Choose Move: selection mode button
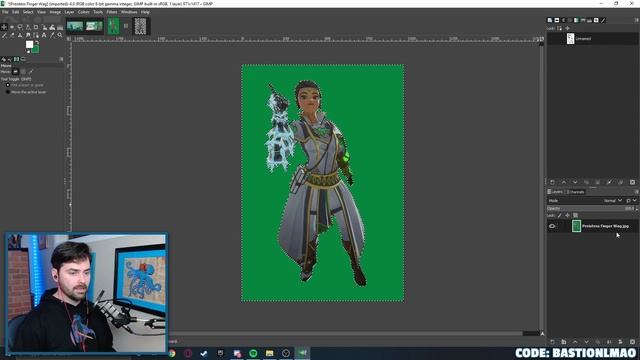 coord(23,71)
